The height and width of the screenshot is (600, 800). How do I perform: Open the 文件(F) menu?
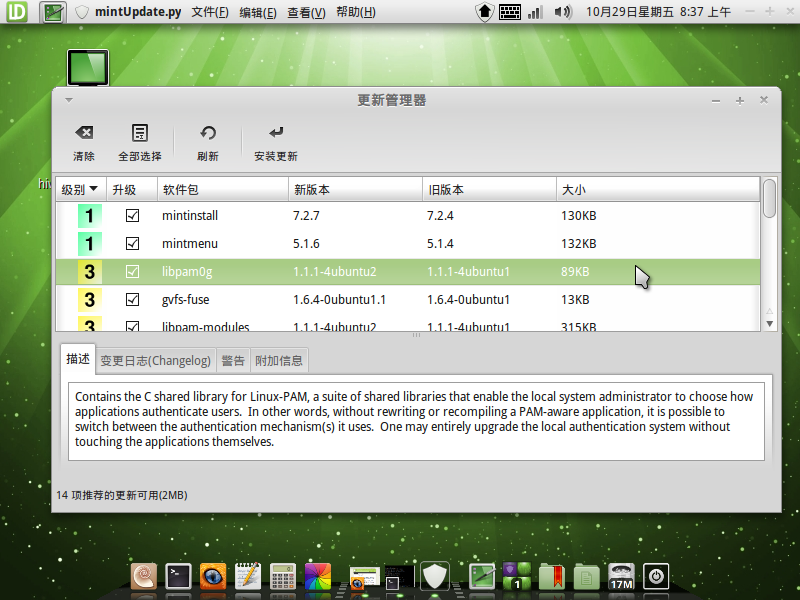(x=210, y=12)
